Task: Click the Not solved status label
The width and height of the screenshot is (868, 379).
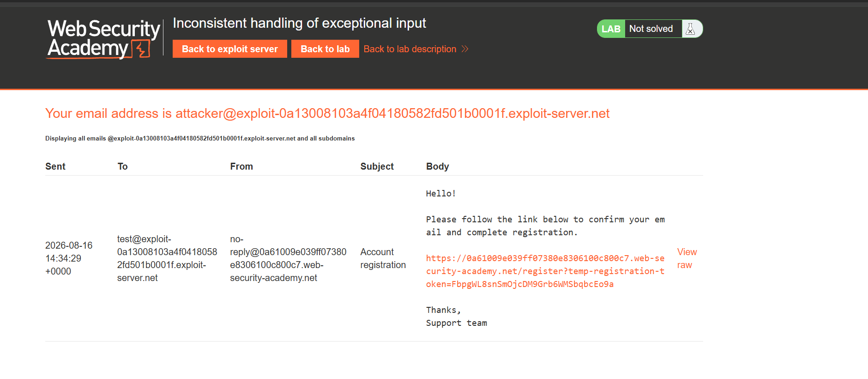Action: pyautogui.click(x=651, y=29)
